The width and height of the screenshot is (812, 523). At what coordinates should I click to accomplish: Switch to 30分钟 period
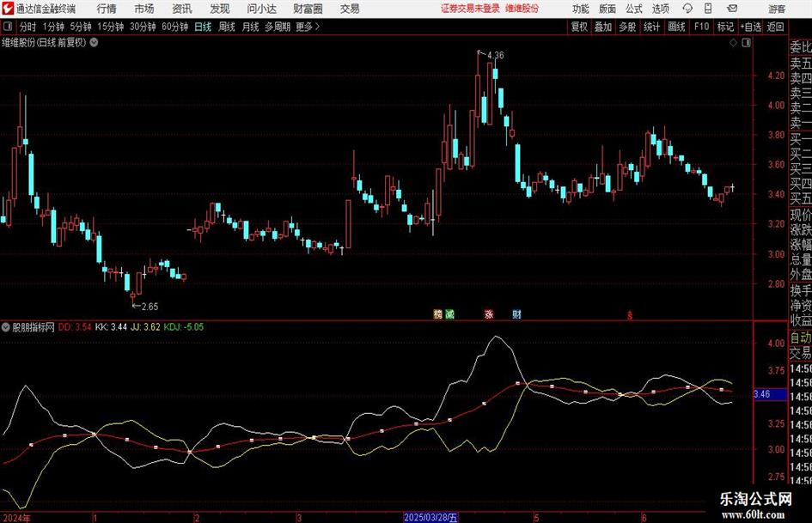click(x=143, y=27)
